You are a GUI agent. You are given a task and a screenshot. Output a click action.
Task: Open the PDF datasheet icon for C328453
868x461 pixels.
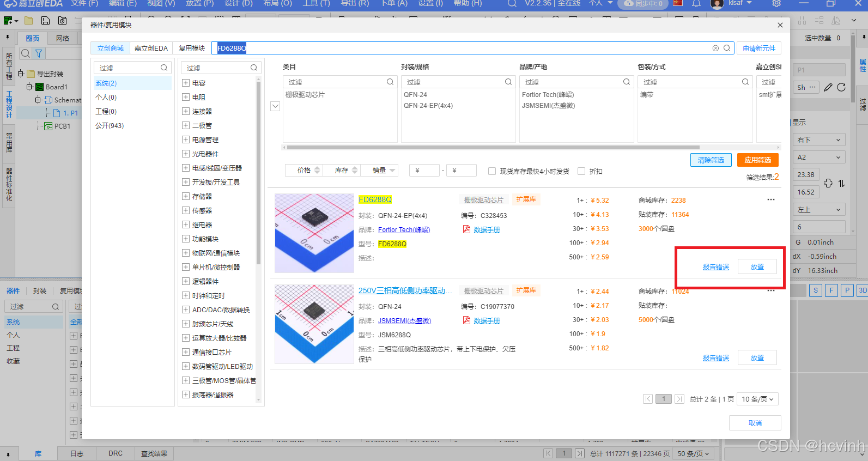pyautogui.click(x=466, y=229)
